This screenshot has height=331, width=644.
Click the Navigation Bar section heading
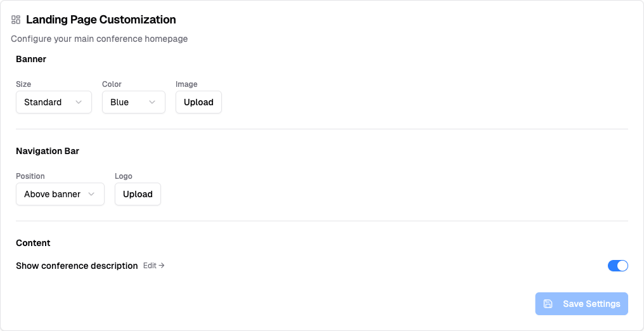(48, 151)
